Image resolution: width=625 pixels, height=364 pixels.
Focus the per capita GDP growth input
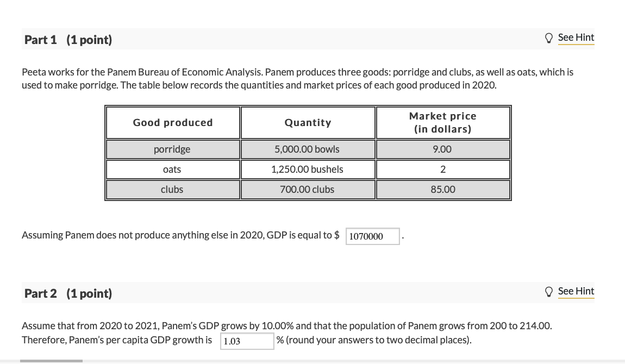[247, 341]
